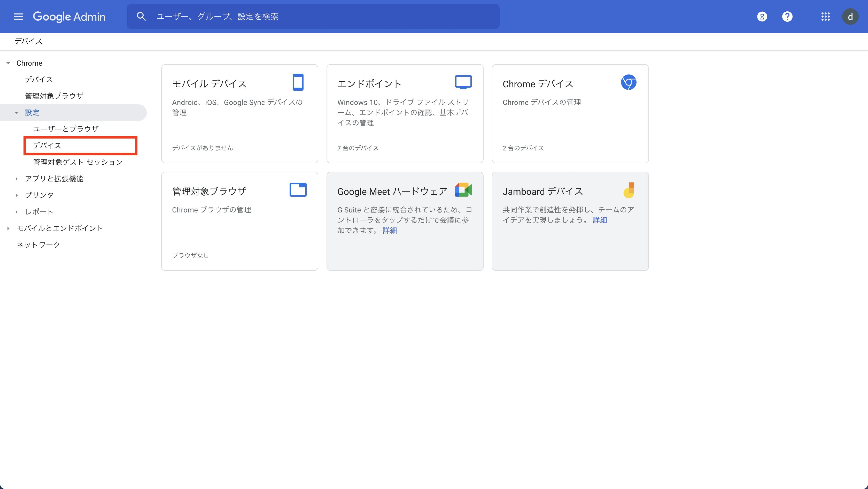
Task: Select アプリと拡張機能 in the sidebar
Action: tap(54, 179)
